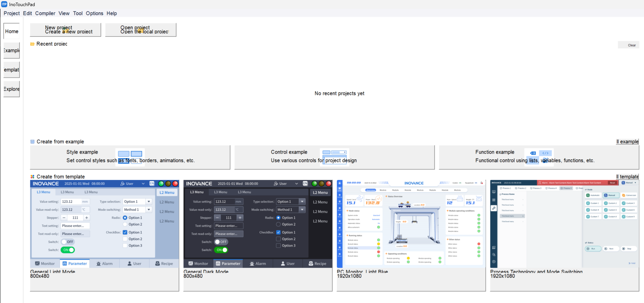644x303 pixels.
Task: Switch to the Explore side tab
Action: pos(11,89)
